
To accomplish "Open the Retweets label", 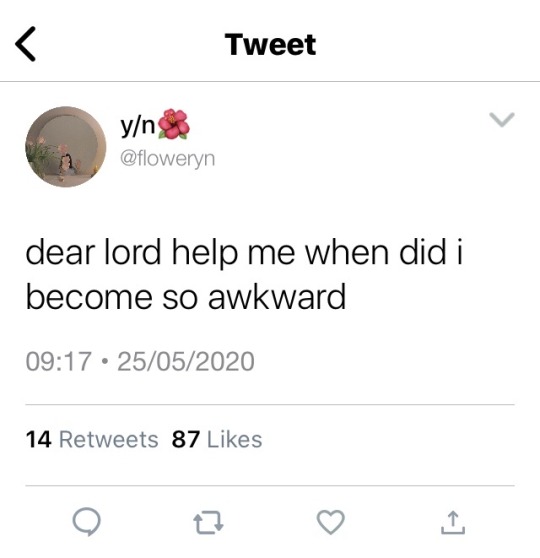I will click(x=109, y=439).
